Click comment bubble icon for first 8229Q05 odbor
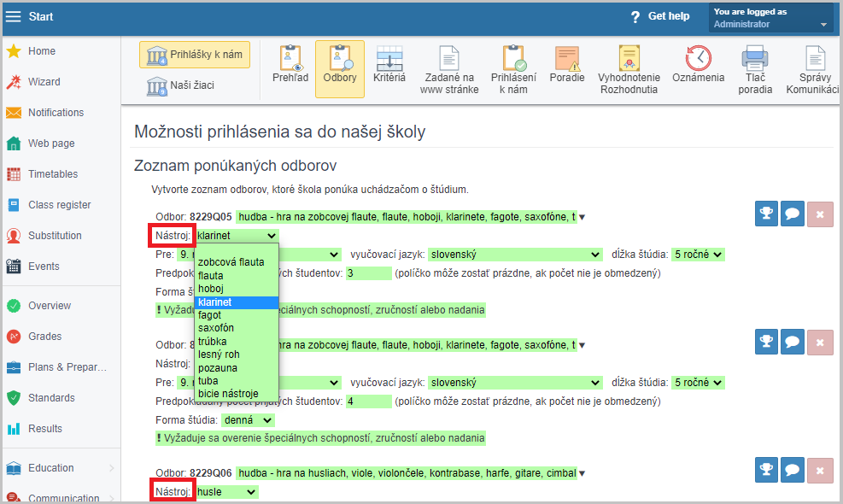Image resolution: width=843 pixels, height=504 pixels. click(793, 214)
